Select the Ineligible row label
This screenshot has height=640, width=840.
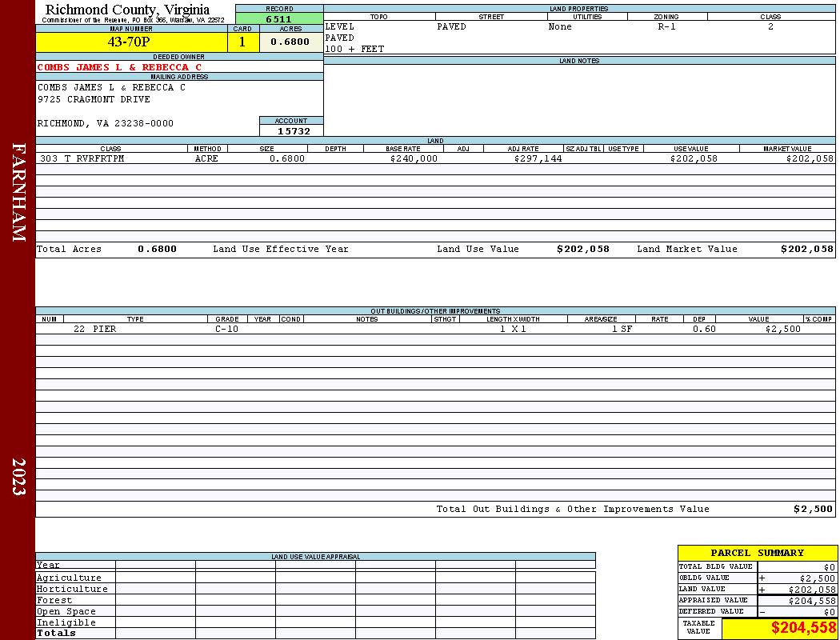point(66,623)
